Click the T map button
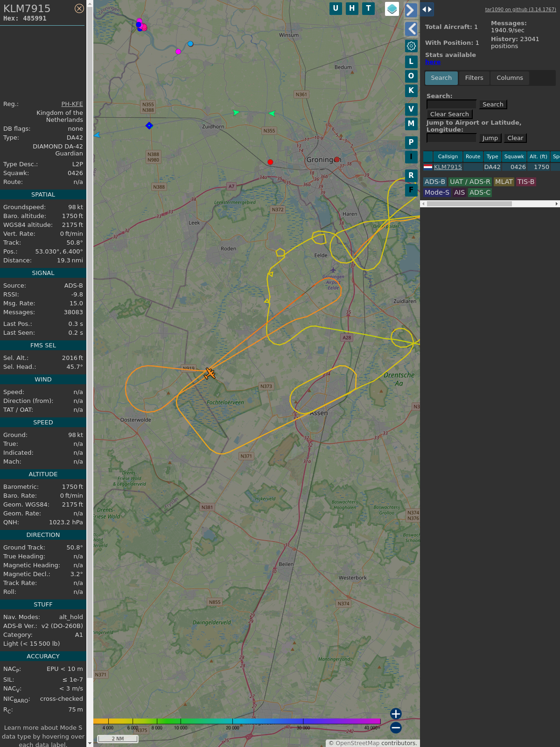 click(x=369, y=8)
